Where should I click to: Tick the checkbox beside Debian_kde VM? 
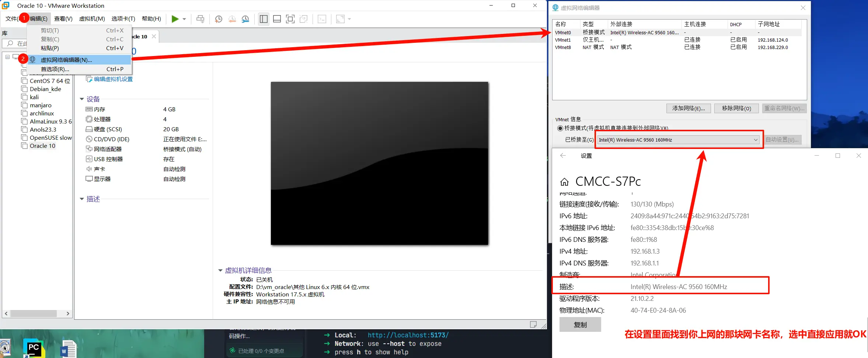[x=24, y=89]
